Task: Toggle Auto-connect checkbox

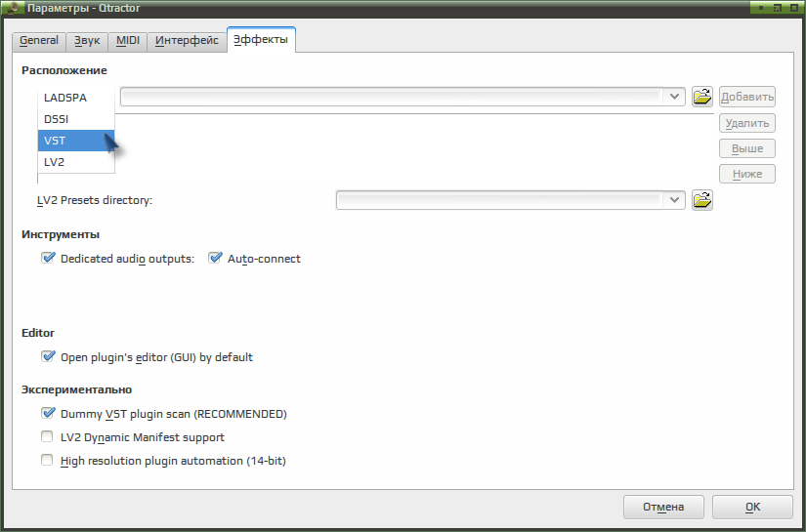Action: click(x=215, y=258)
